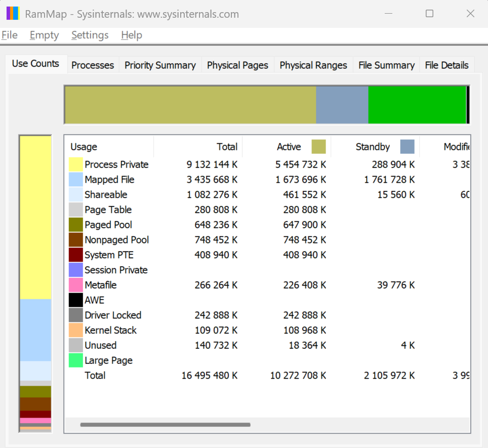Viewport: 488px width, 448px height.
Task: Click the yellow segment of vertical usage bar
Action: 35,218
